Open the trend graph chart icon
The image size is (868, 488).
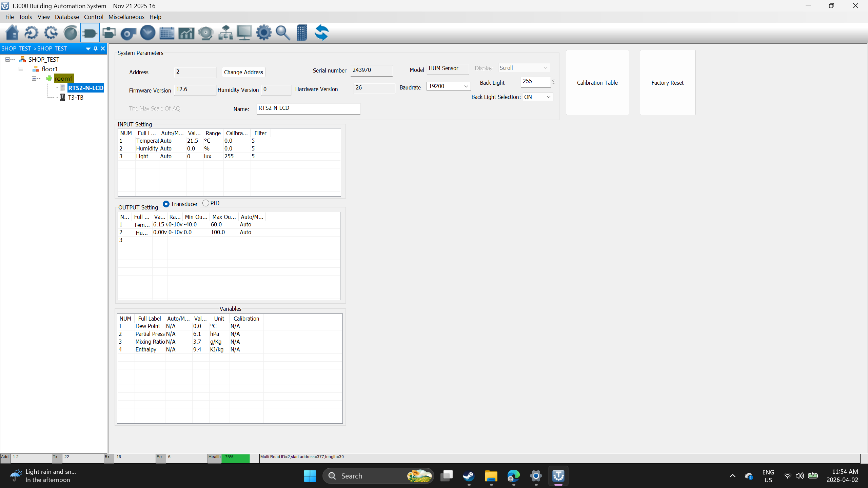(x=186, y=33)
